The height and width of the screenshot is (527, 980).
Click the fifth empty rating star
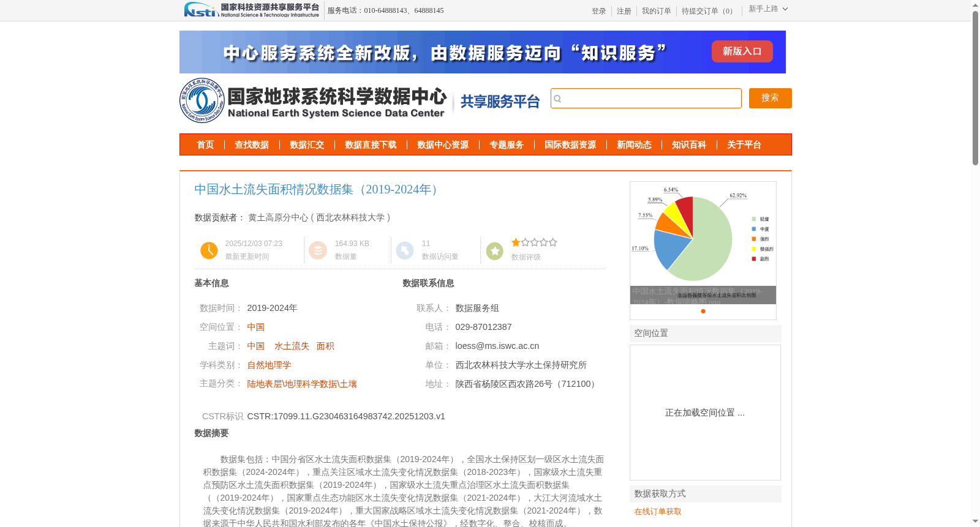click(553, 242)
